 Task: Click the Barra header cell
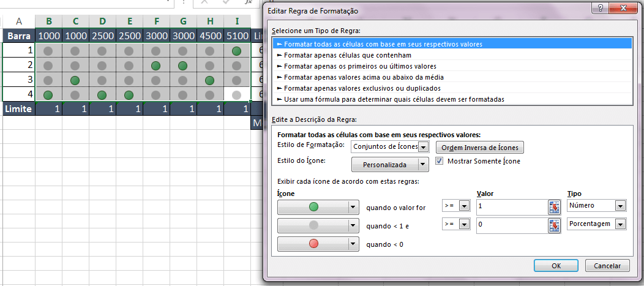19,36
